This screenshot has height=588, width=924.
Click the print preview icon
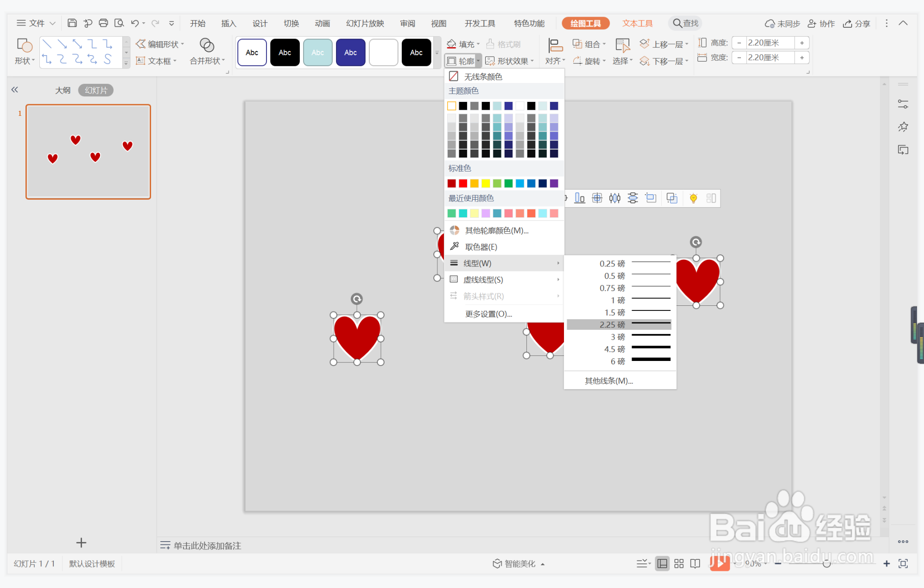pos(119,23)
